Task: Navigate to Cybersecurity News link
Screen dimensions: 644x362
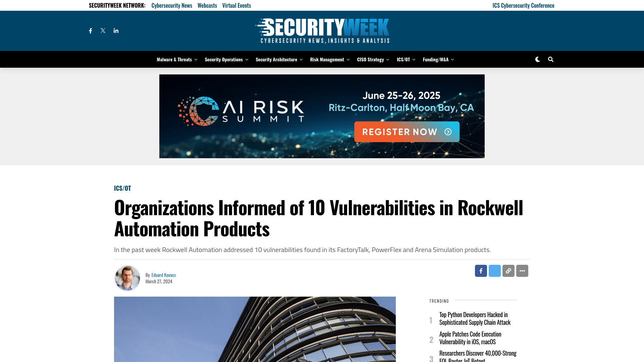Action: coord(172,5)
